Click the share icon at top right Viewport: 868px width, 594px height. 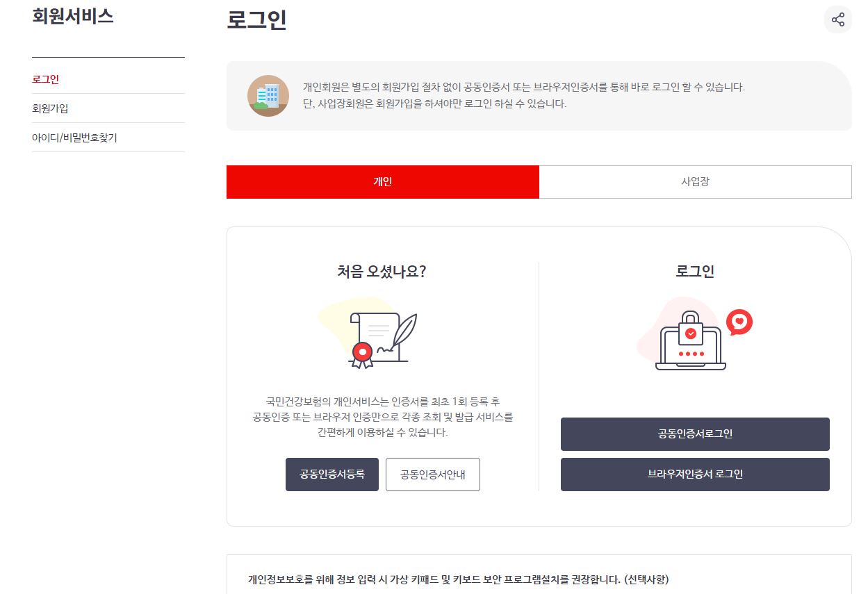[x=837, y=19]
